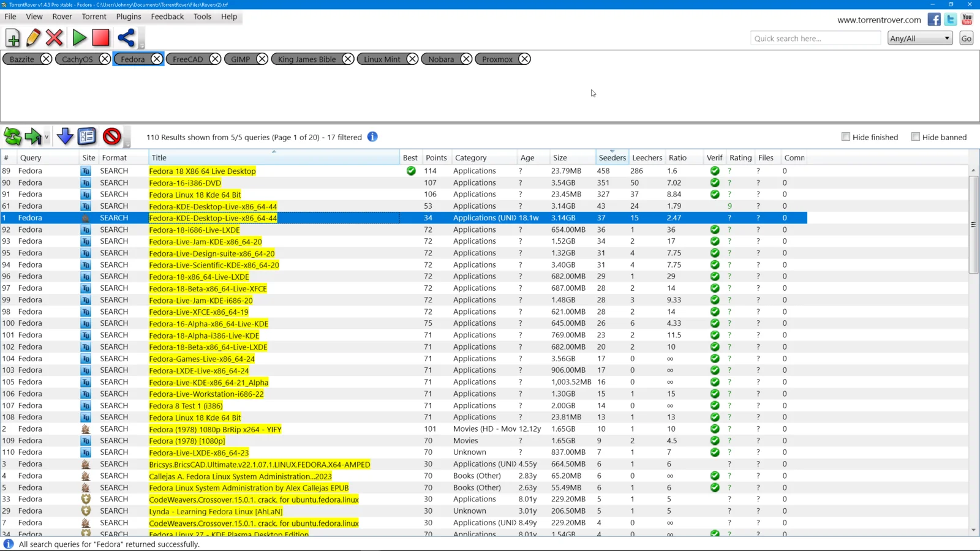Open the File menu
Image resolution: width=980 pixels, height=551 pixels.
tap(10, 17)
